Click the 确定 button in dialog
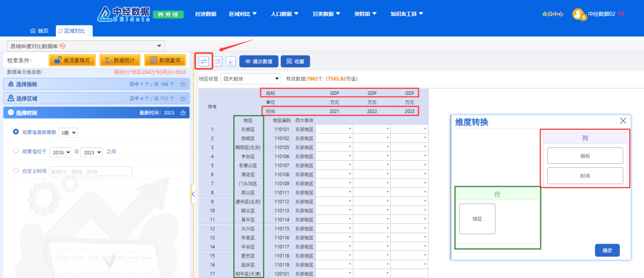 pos(607,250)
